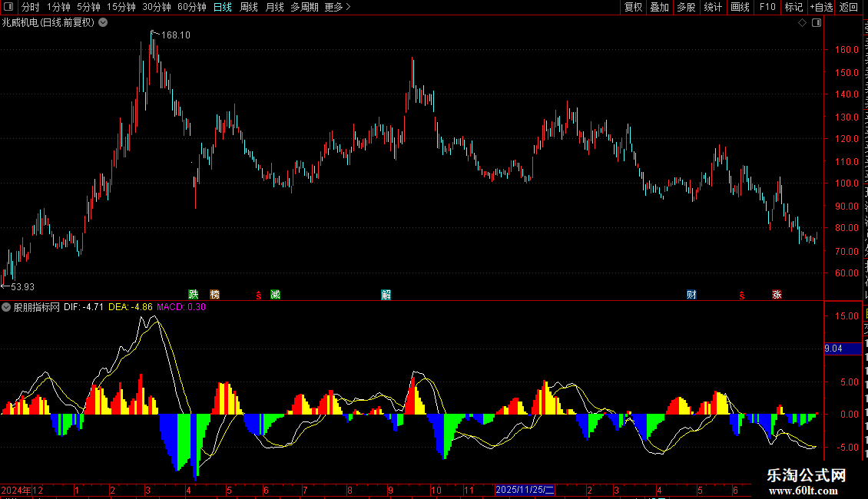This screenshot has width=868, height=499.
Task: Click the 53.93 low price label
Action: 23,286
